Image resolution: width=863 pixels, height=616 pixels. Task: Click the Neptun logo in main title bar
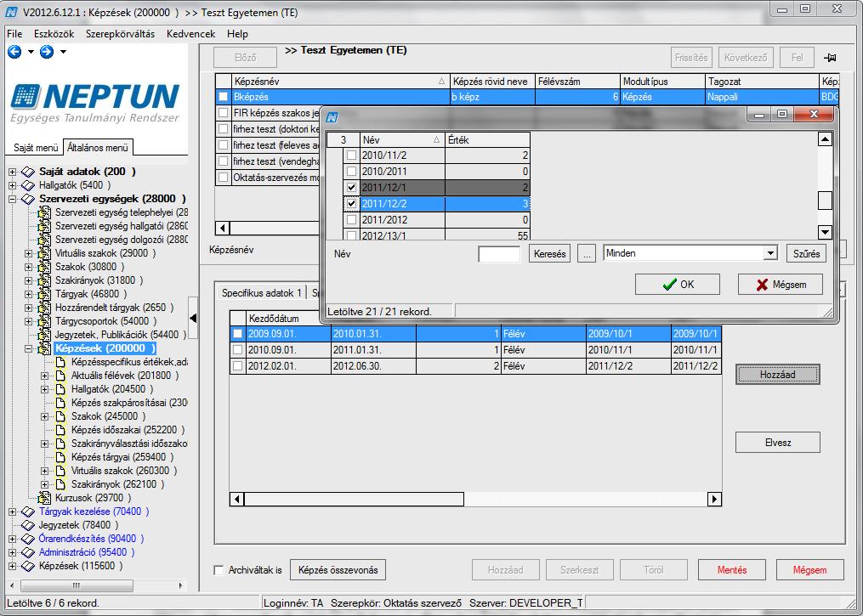pyautogui.click(x=11, y=12)
